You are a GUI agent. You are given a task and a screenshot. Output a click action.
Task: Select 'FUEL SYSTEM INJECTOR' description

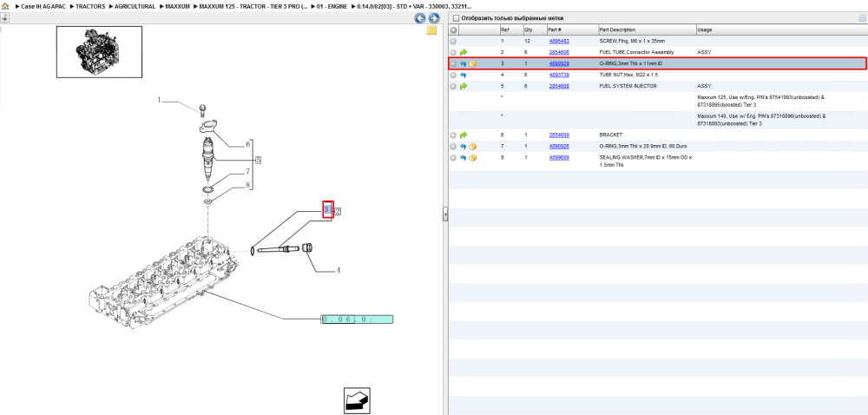(628, 86)
